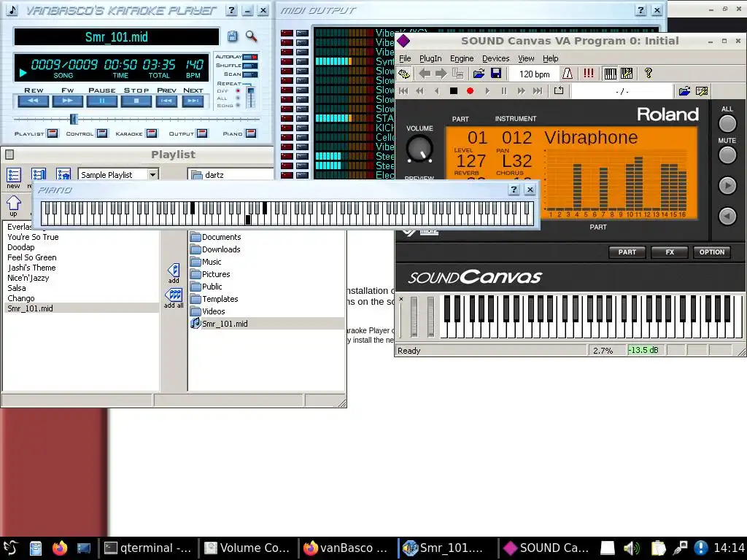Click the Rew button

(34, 101)
